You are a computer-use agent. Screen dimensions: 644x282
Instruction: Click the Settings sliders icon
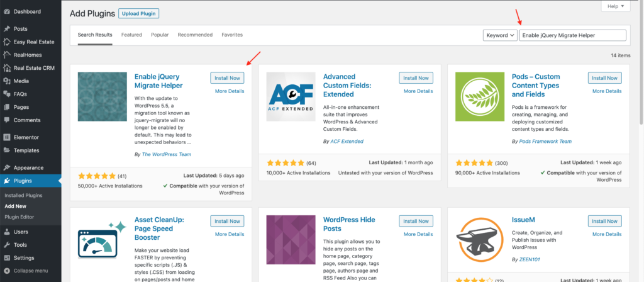coord(6,257)
